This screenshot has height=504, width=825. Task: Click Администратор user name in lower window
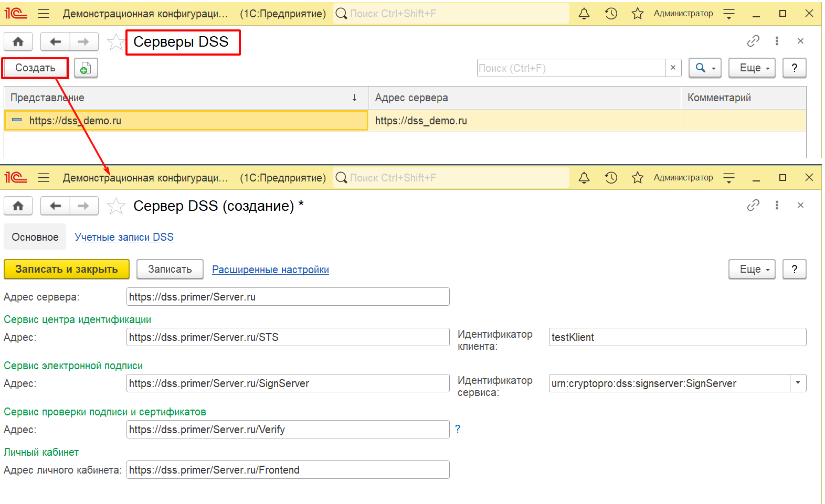tap(683, 178)
